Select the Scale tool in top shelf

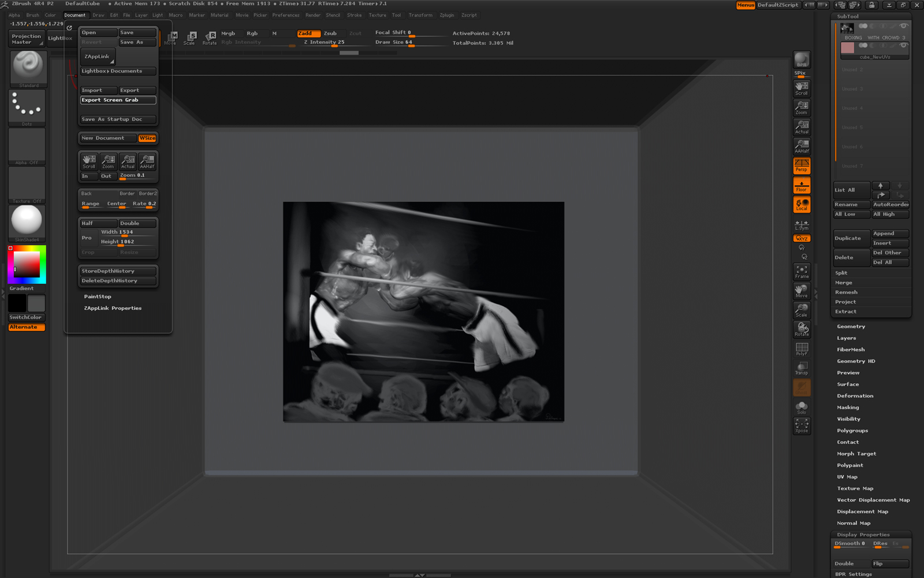coord(189,38)
